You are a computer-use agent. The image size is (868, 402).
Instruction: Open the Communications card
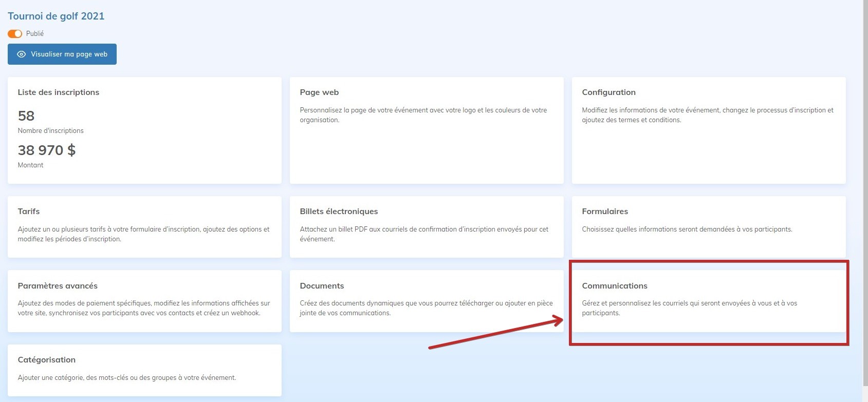tap(709, 301)
